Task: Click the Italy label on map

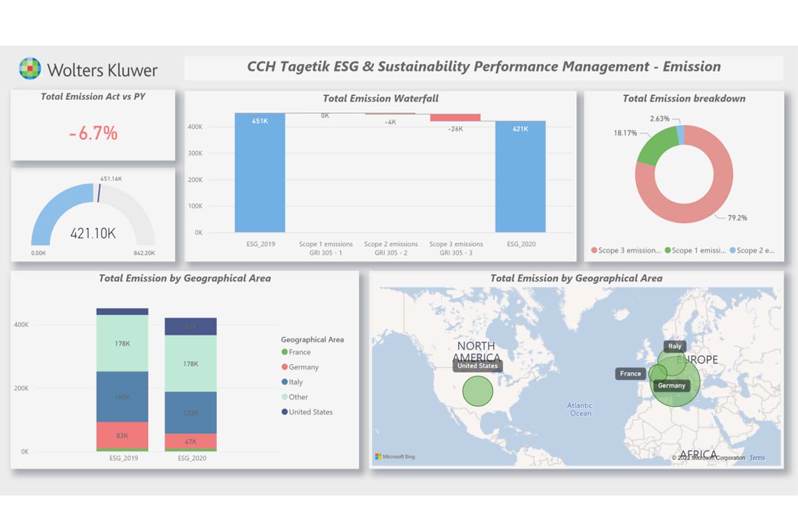Action: [x=674, y=346]
